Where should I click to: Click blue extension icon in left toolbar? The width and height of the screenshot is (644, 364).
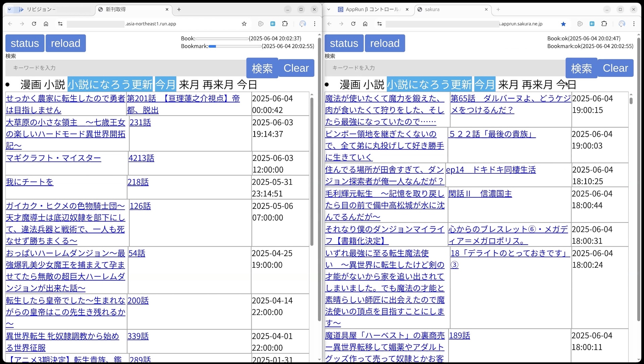(x=273, y=24)
